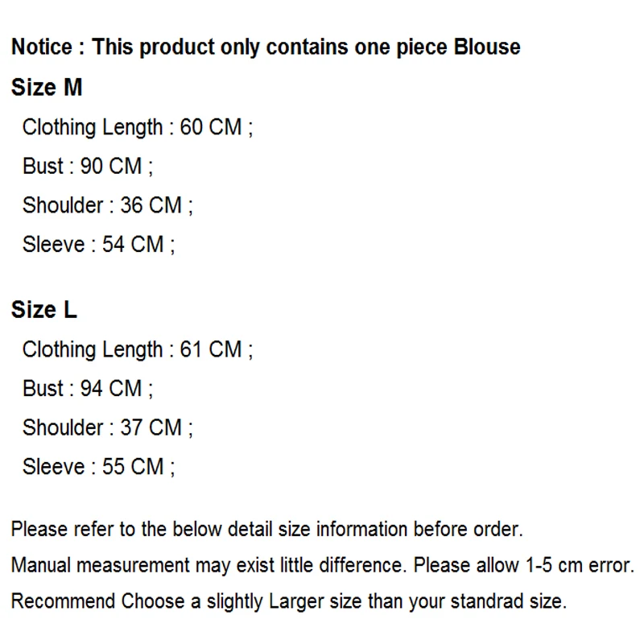Click Clothing Length 60 CM text
Viewport: 644px width, 644px height.
(x=137, y=127)
